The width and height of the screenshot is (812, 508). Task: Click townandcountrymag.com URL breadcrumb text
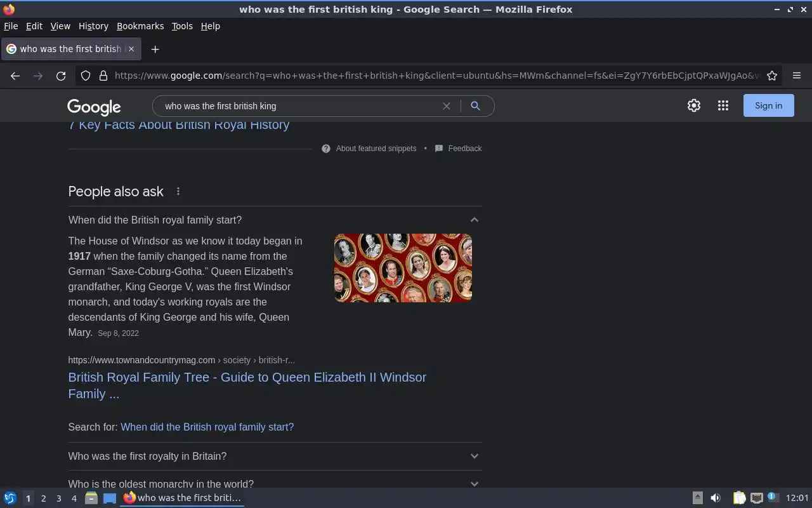181,360
